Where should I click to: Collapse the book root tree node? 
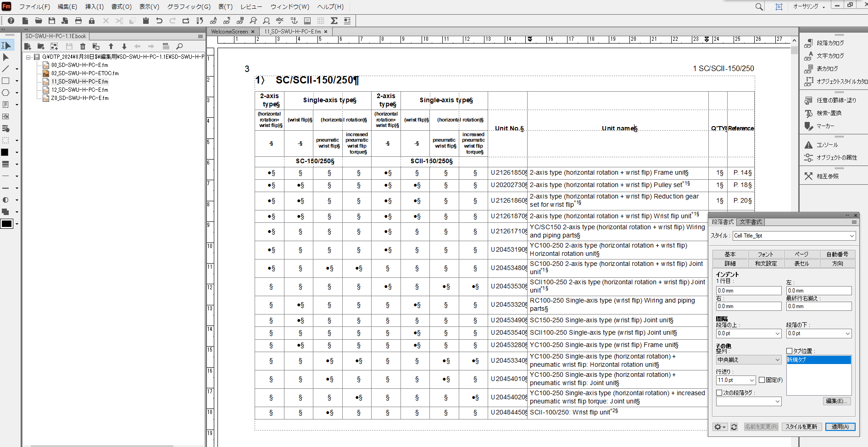click(28, 57)
